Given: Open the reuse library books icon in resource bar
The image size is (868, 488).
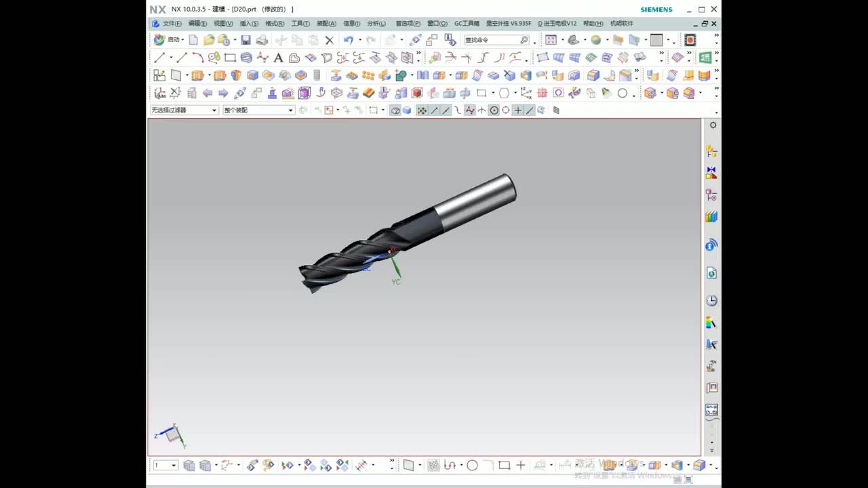Looking at the screenshot, I should coord(711,217).
